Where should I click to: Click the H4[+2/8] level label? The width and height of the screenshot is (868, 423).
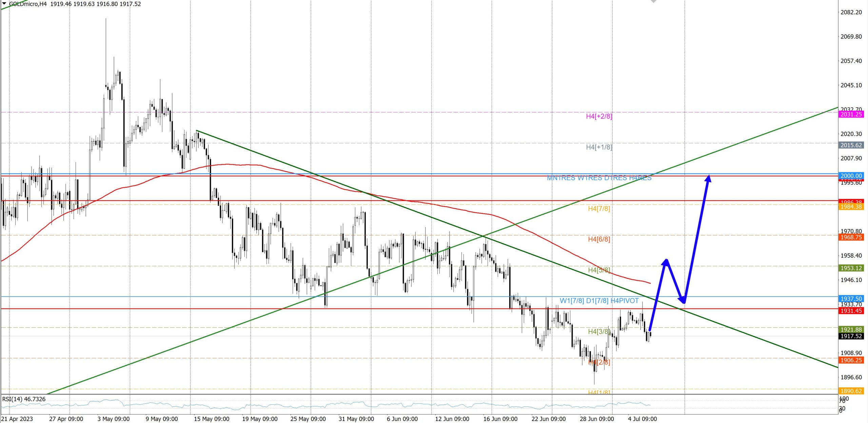(599, 117)
